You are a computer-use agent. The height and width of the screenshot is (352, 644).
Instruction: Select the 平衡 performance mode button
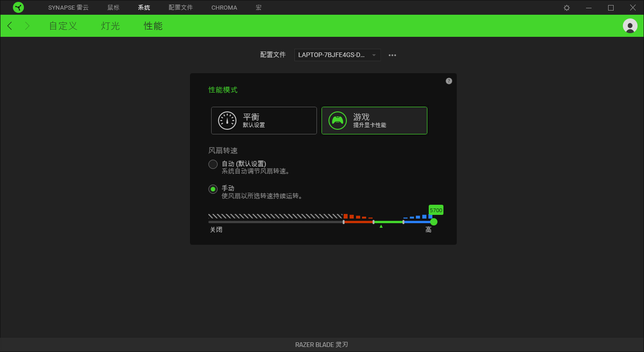point(264,121)
